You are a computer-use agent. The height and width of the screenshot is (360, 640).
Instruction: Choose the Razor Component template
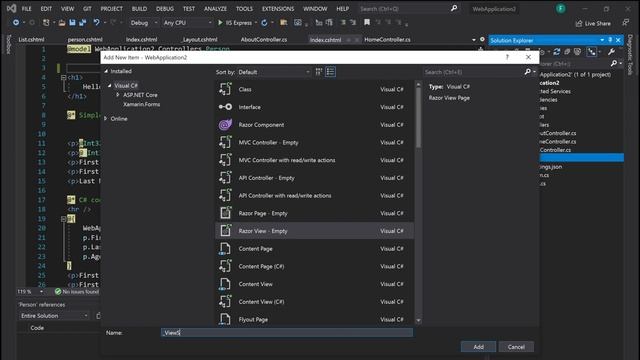coord(314,125)
